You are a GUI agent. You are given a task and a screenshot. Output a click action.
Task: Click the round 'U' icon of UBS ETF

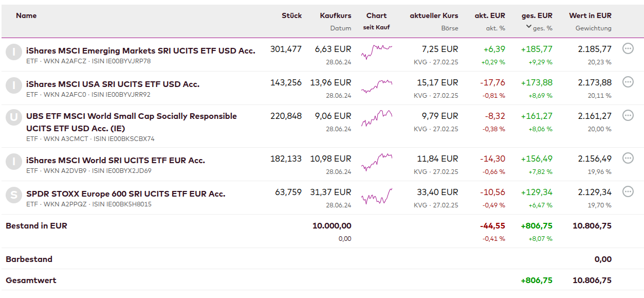(14, 118)
